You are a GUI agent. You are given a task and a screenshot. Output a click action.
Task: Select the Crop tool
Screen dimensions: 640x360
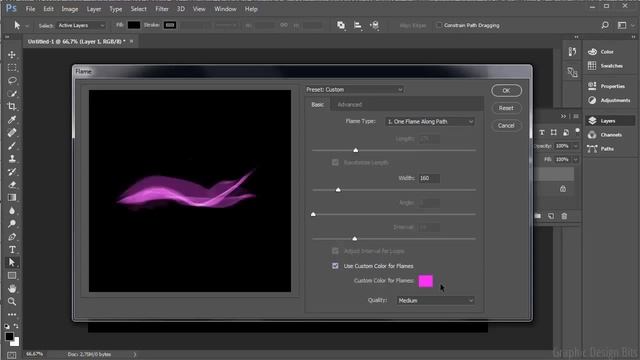pyautogui.click(x=12, y=107)
